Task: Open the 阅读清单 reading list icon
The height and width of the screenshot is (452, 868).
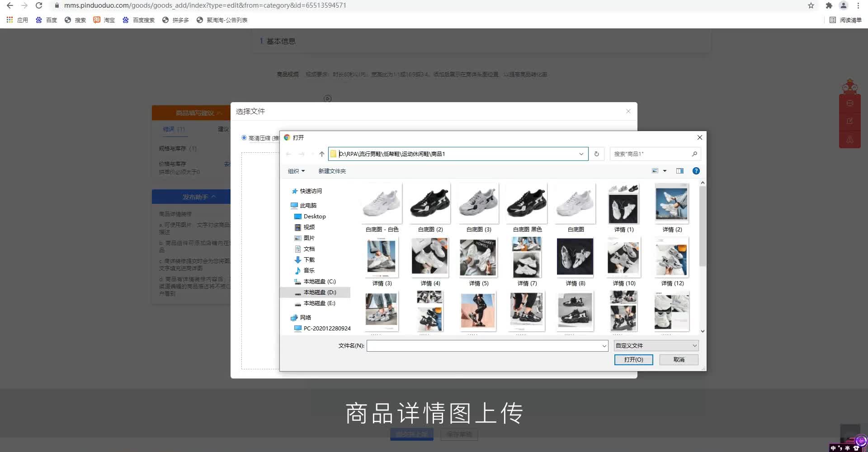Action: coord(832,20)
